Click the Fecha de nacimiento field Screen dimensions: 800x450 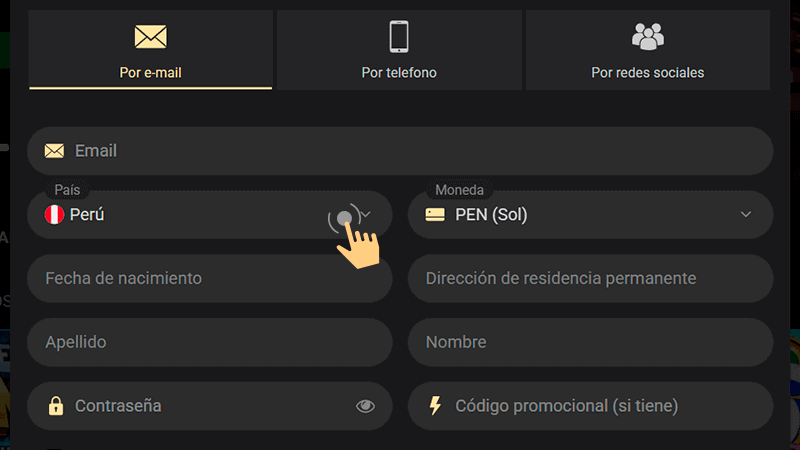pyautogui.click(x=210, y=278)
